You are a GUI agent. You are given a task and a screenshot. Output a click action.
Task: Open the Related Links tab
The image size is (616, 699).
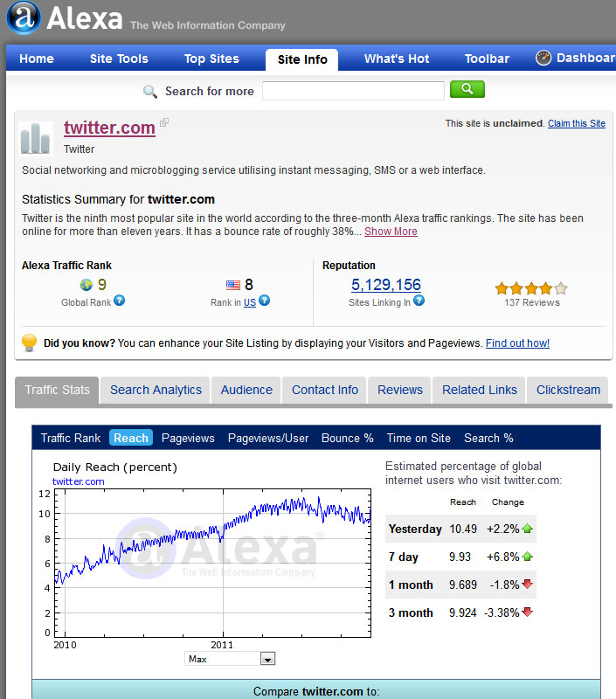pos(479,390)
